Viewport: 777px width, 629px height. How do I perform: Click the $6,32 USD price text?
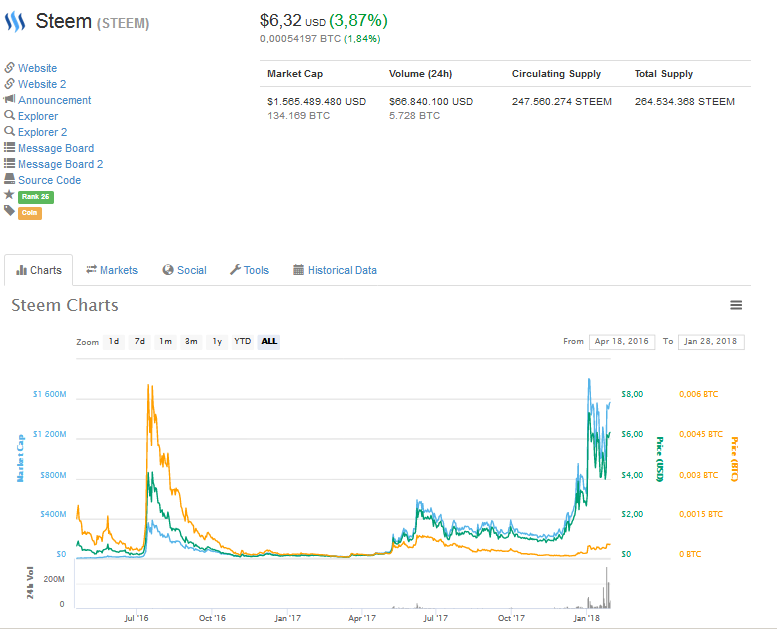pos(293,21)
